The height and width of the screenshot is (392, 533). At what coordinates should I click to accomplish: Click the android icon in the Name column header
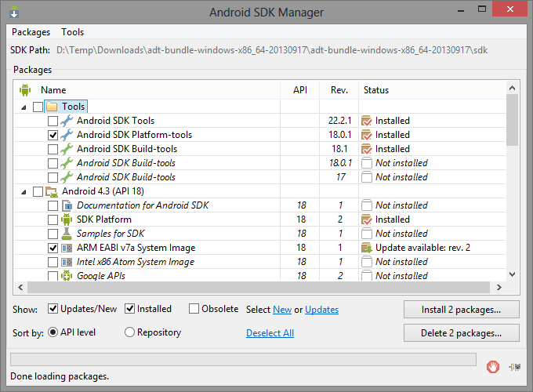click(x=25, y=90)
